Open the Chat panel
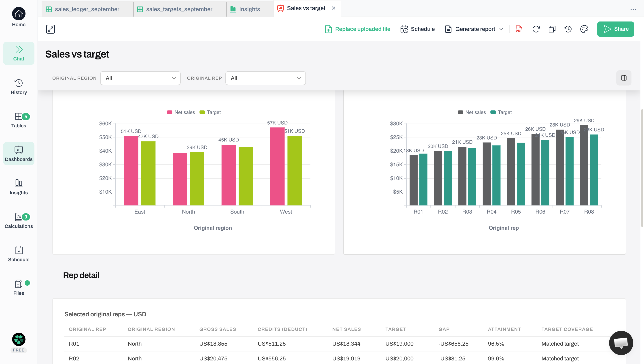Viewport: 644px width, 364px height. pos(19,53)
